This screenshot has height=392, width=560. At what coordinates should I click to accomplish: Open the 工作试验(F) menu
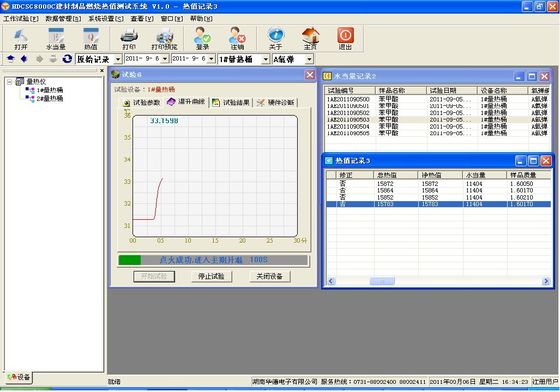[x=21, y=19]
